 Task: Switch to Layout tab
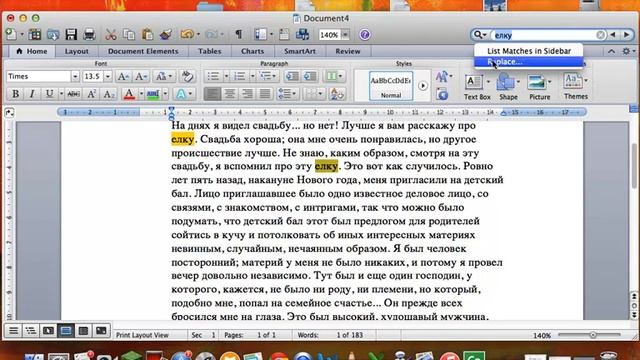click(x=76, y=51)
